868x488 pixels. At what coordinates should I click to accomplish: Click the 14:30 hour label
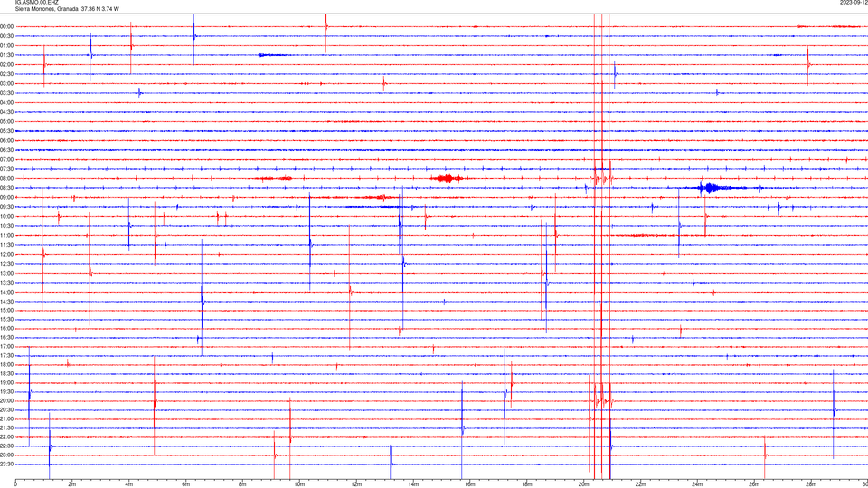pyautogui.click(x=7, y=302)
